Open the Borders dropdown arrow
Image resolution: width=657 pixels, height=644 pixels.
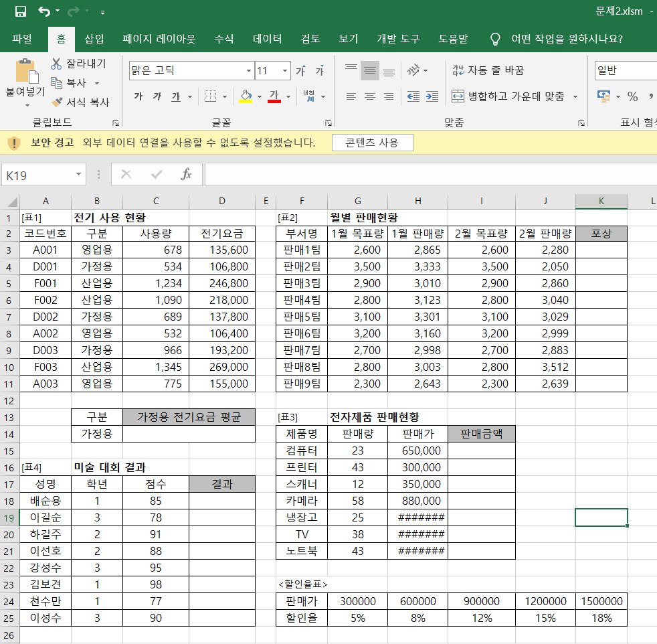[x=225, y=97]
